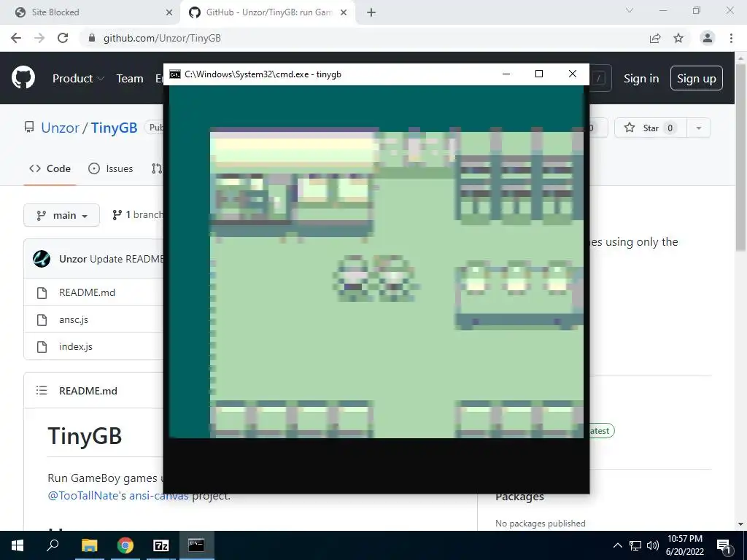This screenshot has height=560, width=747.
Task: Star the TinyGB repository
Action: (650, 128)
